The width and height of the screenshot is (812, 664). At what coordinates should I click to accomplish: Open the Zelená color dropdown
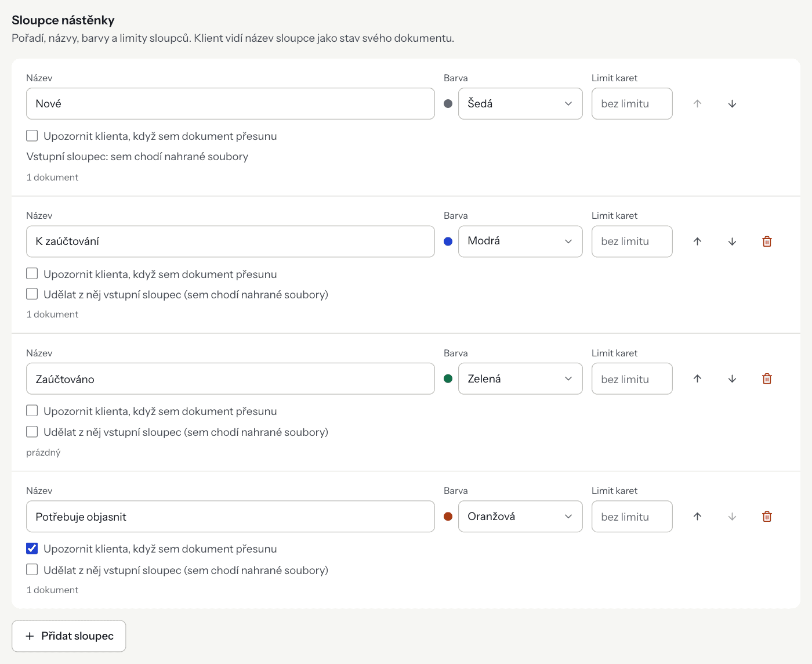(x=520, y=379)
